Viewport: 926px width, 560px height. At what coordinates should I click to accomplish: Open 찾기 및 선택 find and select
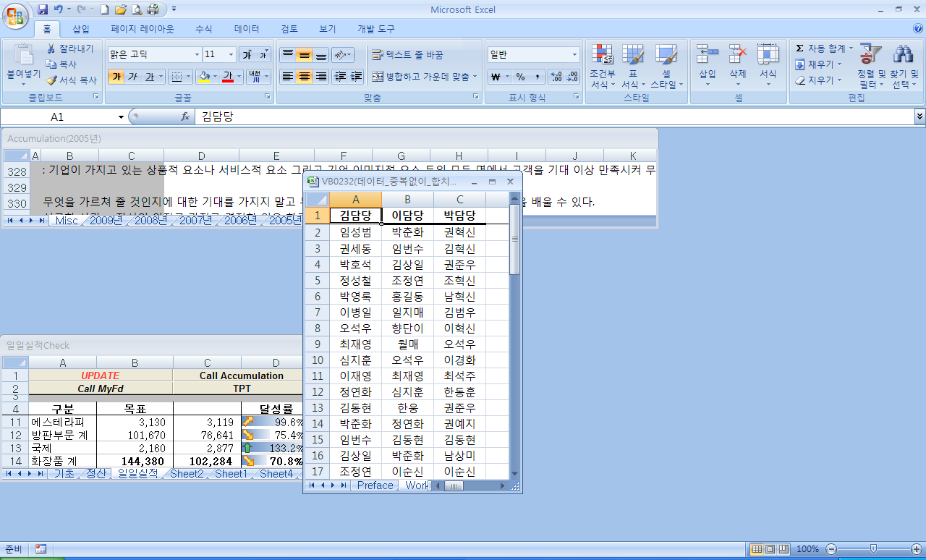pyautogui.click(x=903, y=67)
